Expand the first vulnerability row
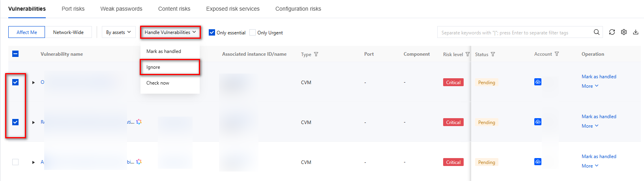 (34, 83)
